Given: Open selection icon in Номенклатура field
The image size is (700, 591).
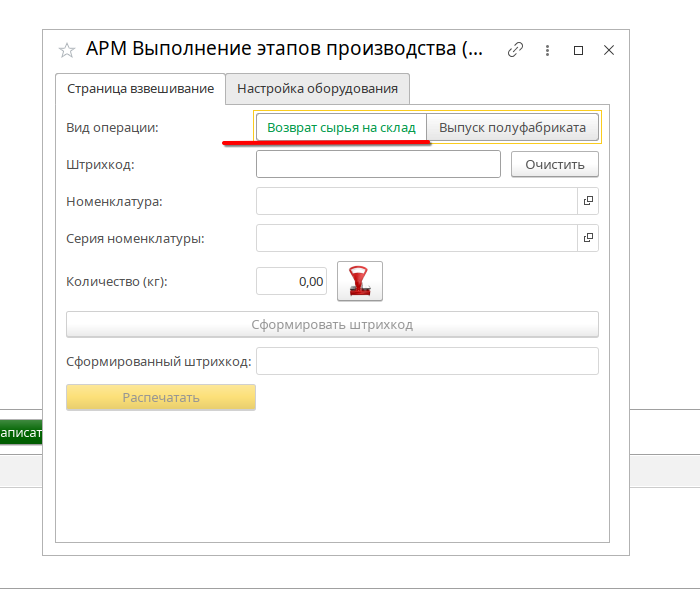Looking at the screenshot, I should (x=588, y=201).
